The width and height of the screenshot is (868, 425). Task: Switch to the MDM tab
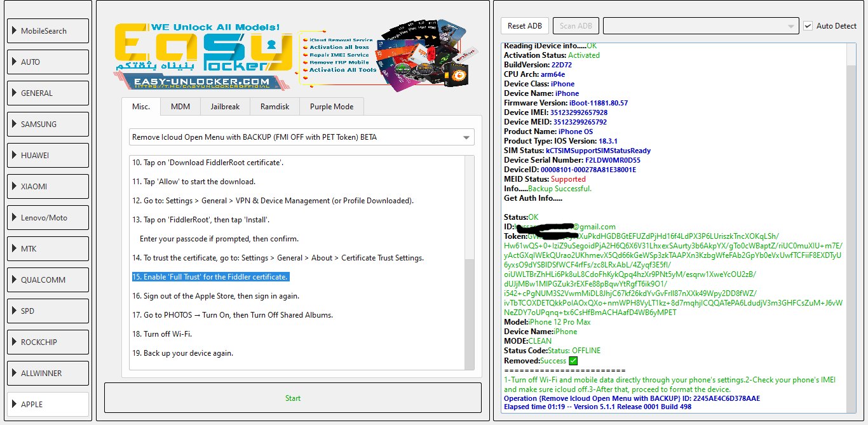pyautogui.click(x=180, y=107)
